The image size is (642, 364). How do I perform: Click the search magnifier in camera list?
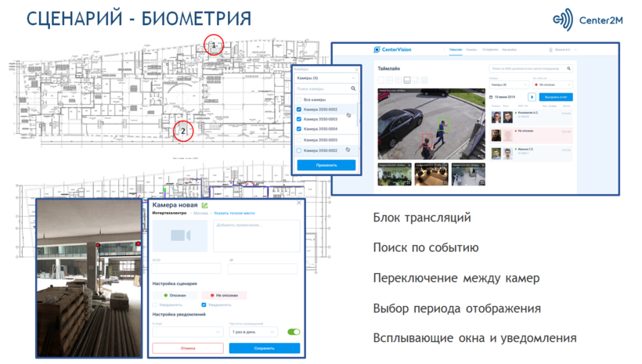click(353, 89)
